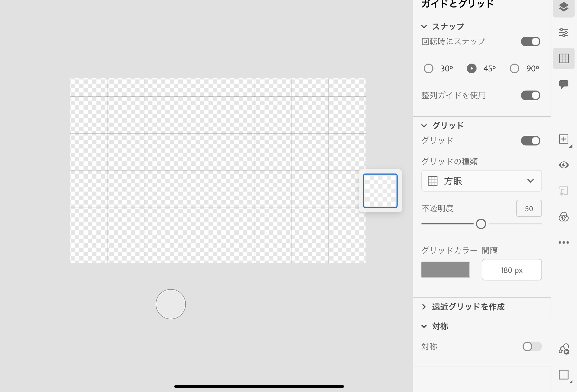Click the Add layer plus icon
The width and height of the screenshot is (577, 392).
(x=564, y=139)
